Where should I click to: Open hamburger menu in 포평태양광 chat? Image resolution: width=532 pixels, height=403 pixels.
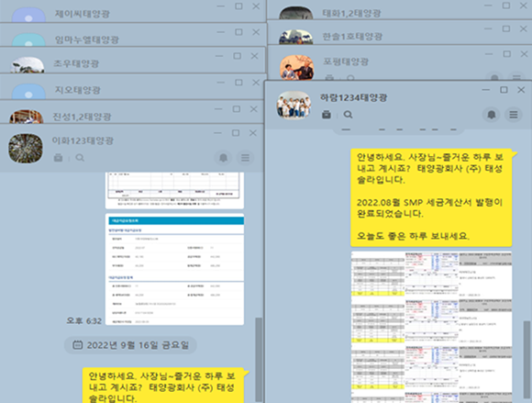tap(516, 78)
